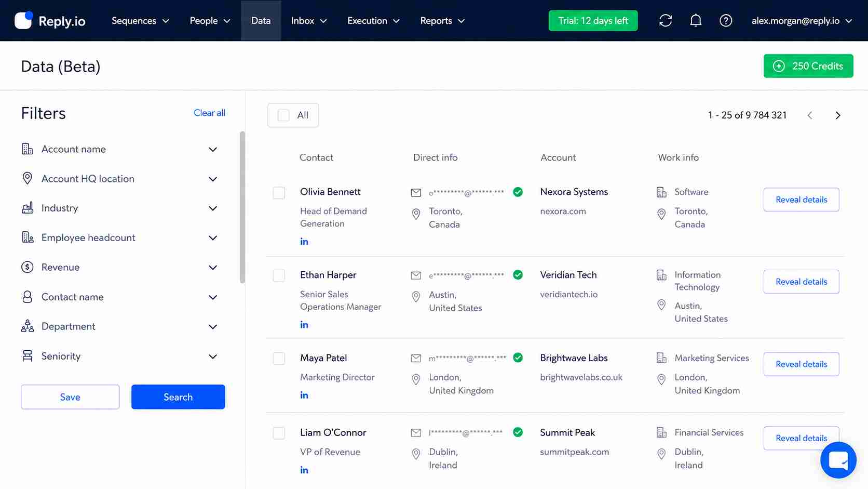This screenshot has height=489, width=868.
Task: Select Maya Patel's row checkbox
Action: (279, 359)
